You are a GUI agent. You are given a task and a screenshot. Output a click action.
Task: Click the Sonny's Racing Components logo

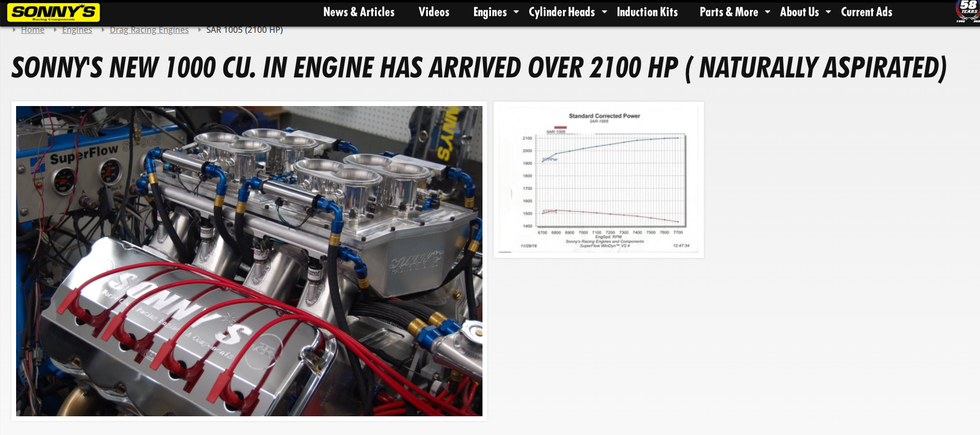[x=53, y=12]
